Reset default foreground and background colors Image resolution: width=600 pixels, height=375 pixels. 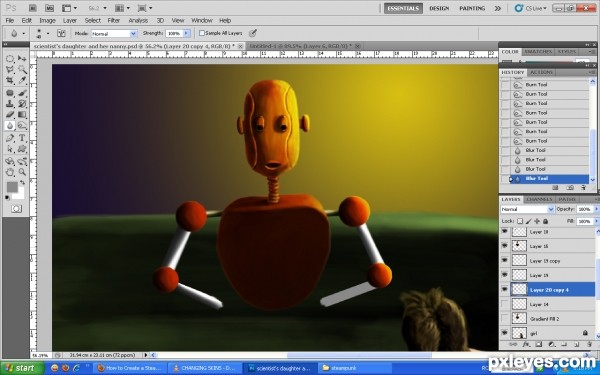pyautogui.click(x=7, y=198)
